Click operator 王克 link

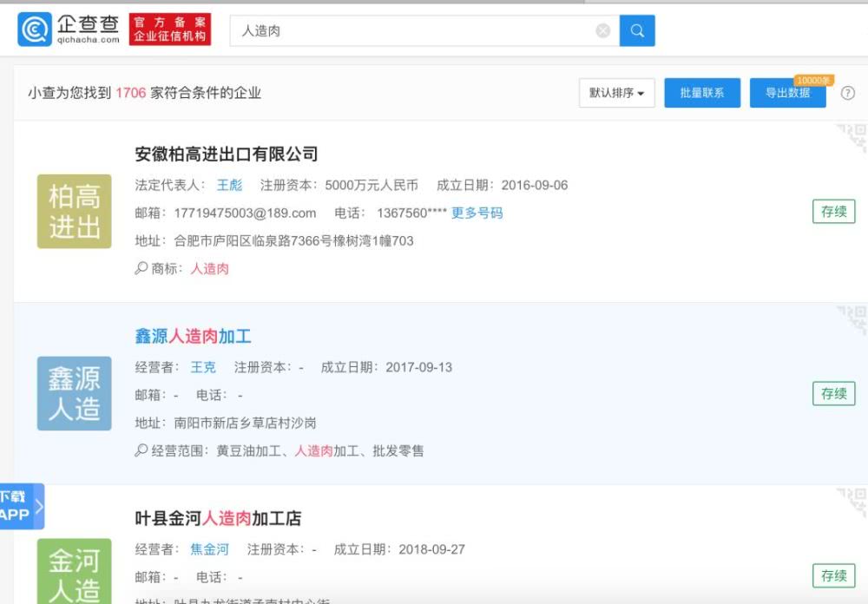coord(203,367)
